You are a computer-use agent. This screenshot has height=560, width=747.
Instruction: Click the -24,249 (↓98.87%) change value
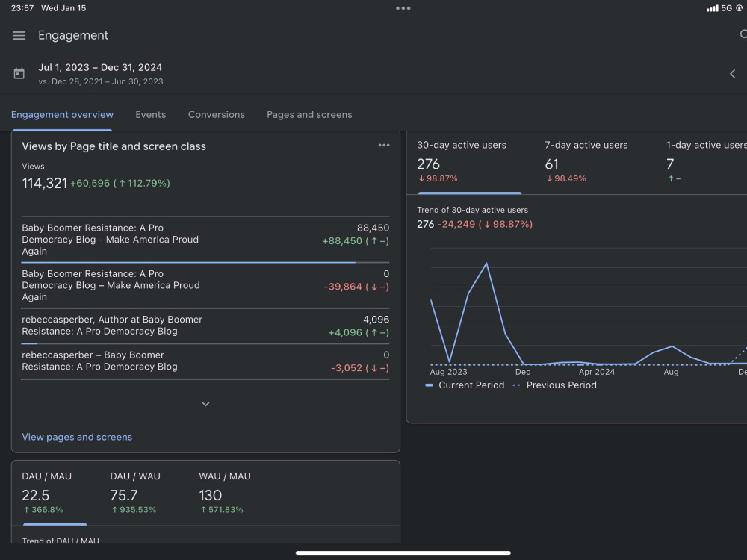[x=485, y=224]
